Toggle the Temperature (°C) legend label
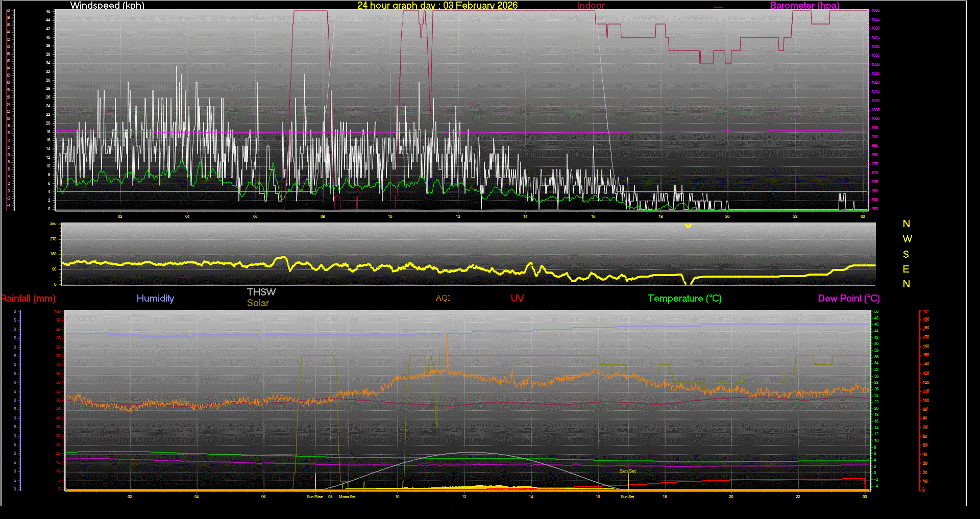 click(684, 298)
